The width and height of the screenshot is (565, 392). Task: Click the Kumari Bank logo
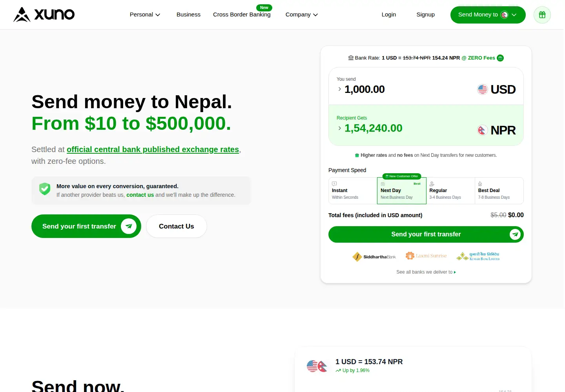478,256
